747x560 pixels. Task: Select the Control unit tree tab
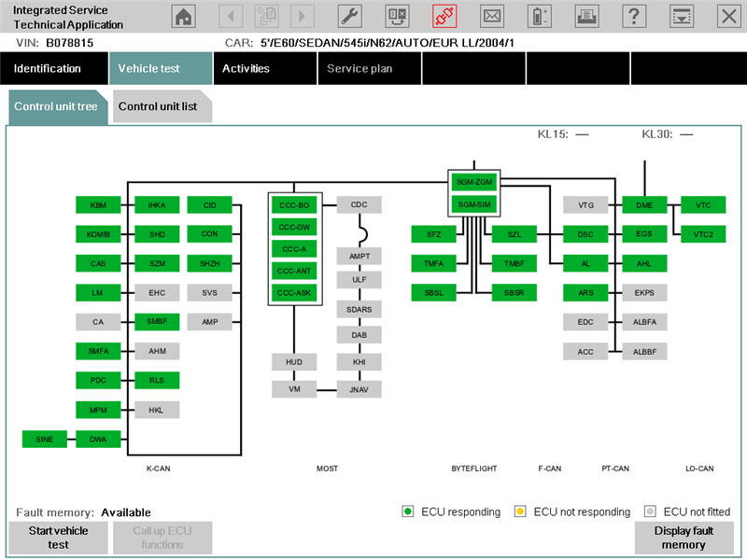(58, 106)
